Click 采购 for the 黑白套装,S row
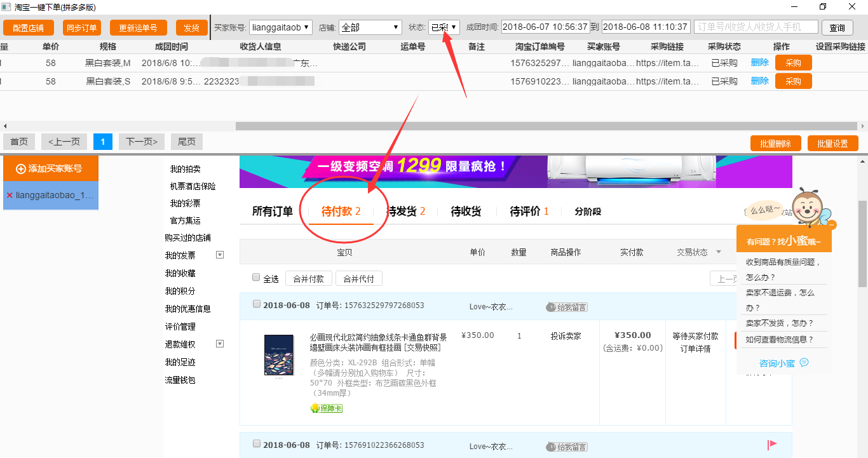The height and width of the screenshot is (458, 868). [x=794, y=81]
